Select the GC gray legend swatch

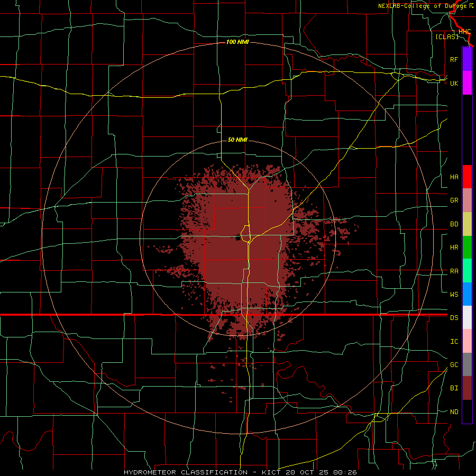pyautogui.click(x=467, y=364)
